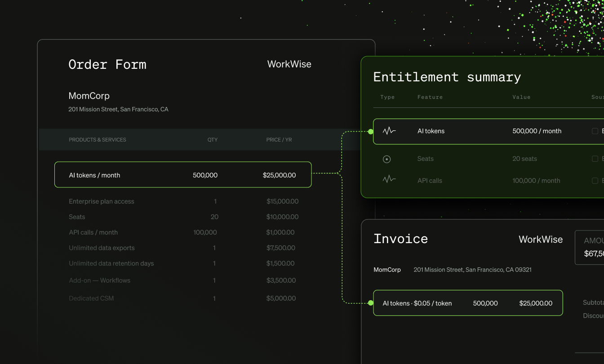Click the $5,000.00 price

click(281, 298)
